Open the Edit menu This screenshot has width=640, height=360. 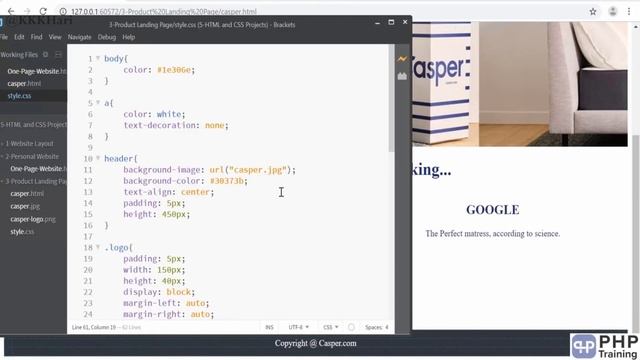pyautogui.click(x=19, y=37)
